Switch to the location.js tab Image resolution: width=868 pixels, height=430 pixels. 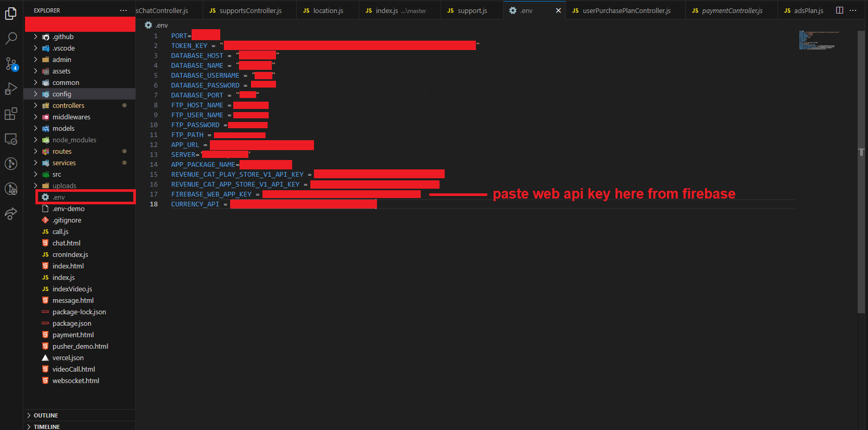coord(328,10)
